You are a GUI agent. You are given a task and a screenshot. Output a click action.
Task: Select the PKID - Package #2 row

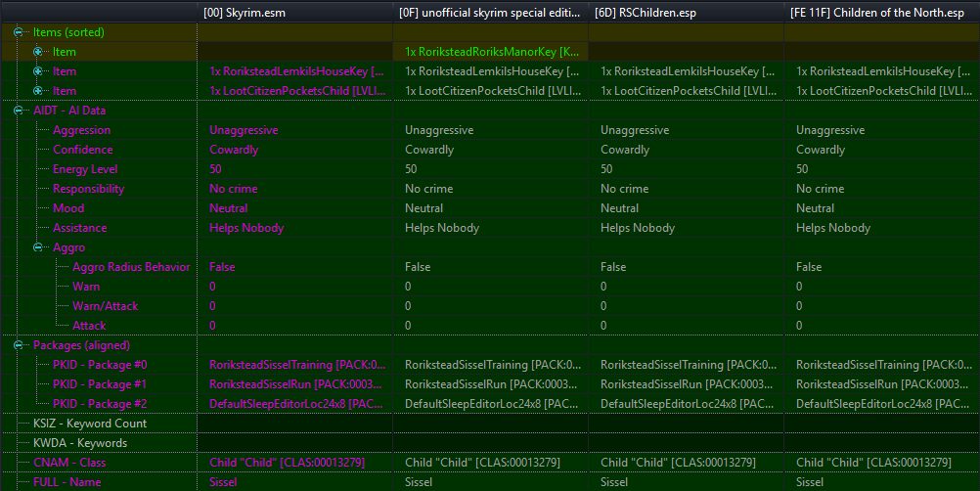tap(100, 404)
